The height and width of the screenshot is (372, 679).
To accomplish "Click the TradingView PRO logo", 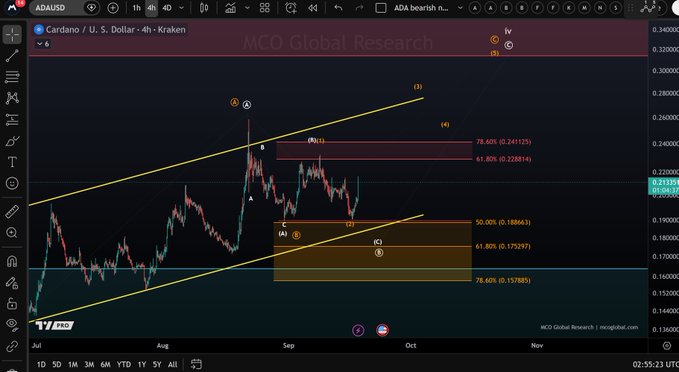I will [55, 325].
